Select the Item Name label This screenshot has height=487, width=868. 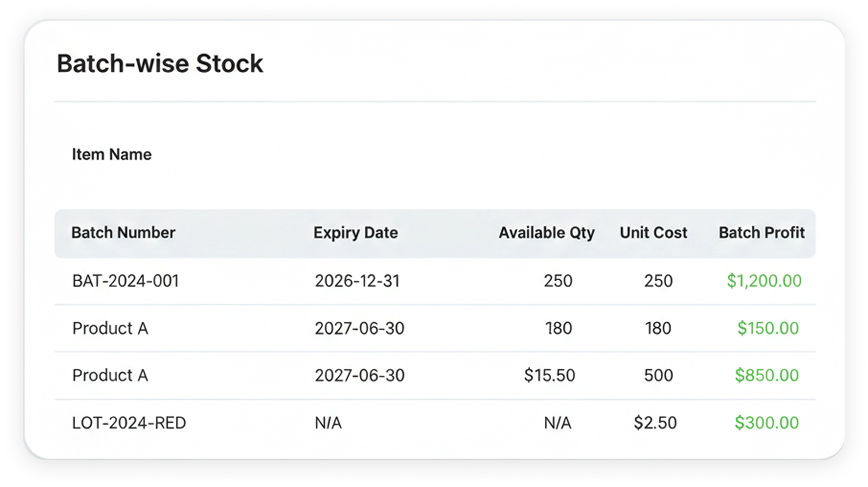(x=112, y=154)
